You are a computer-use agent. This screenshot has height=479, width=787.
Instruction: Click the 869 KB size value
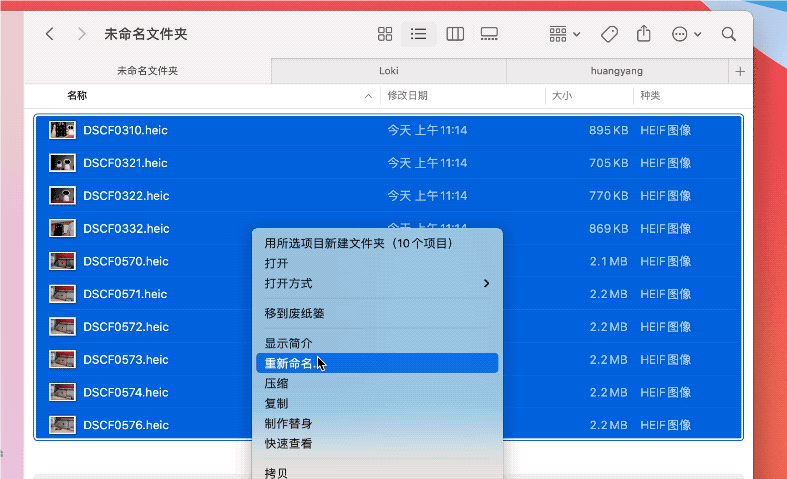click(608, 229)
